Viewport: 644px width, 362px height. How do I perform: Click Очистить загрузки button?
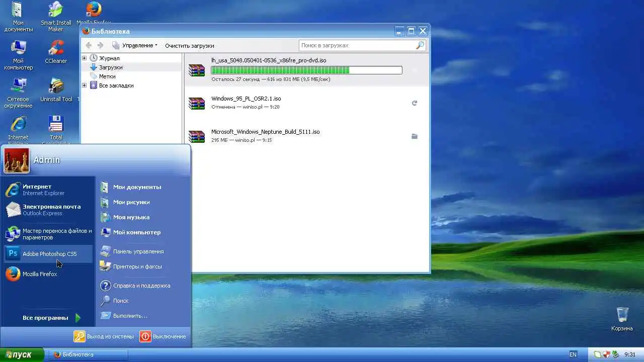coord(190,45)
